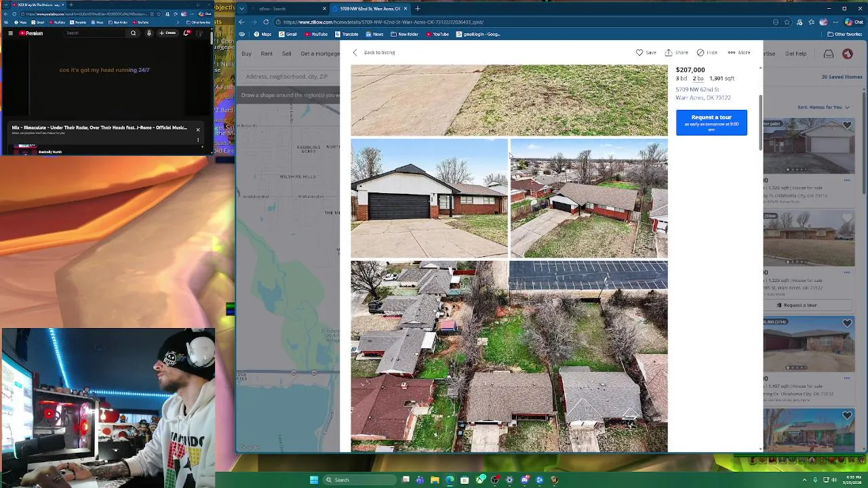Click the listing address 5709 NW 62nd St
Image resolution: width=868 pixels, height=488 pixels.
tap(697, 89)
